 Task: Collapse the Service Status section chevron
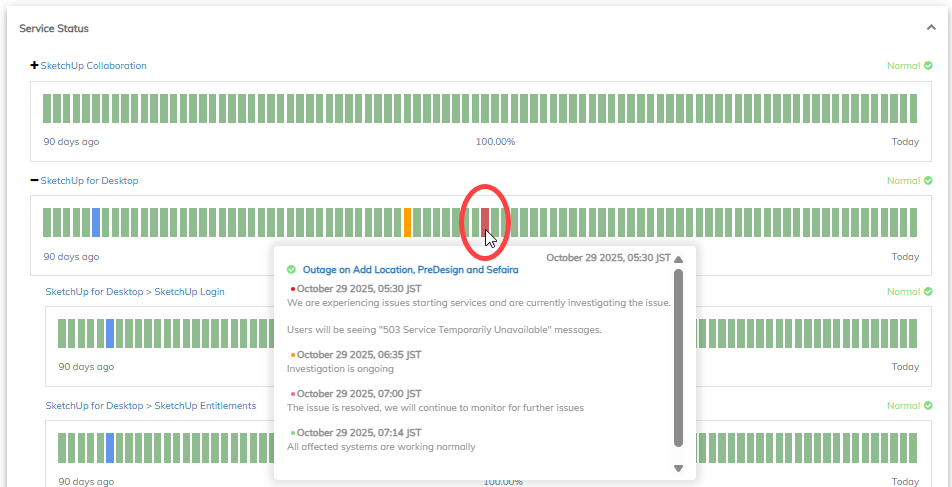(x=932, y=28)
